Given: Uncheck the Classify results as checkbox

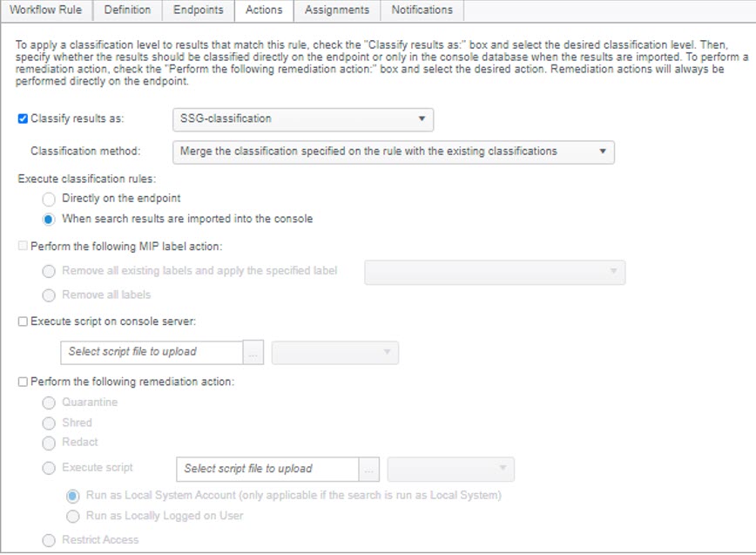Looking at the screenshot, I should [24, 118].
